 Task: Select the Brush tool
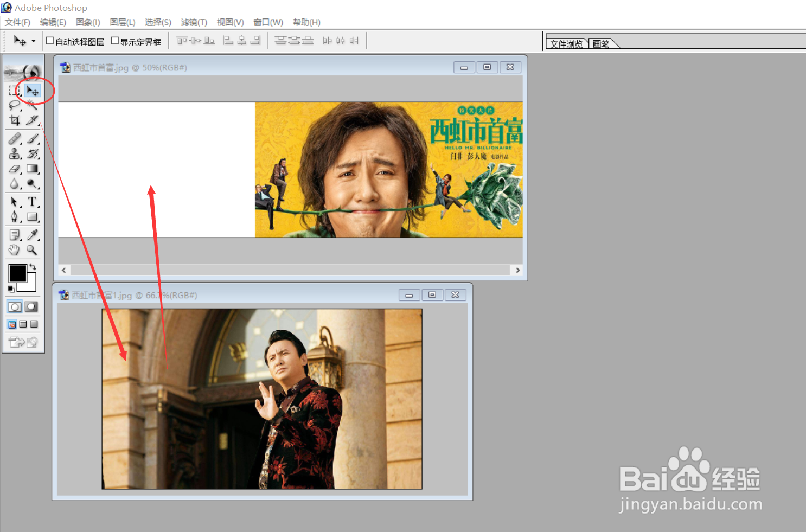(x=32, y=139)
